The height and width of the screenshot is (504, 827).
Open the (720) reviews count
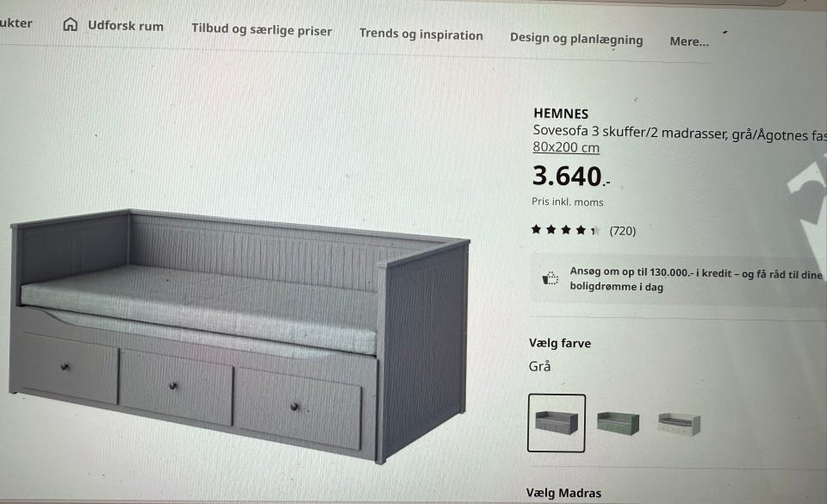[x=622, y=231]
